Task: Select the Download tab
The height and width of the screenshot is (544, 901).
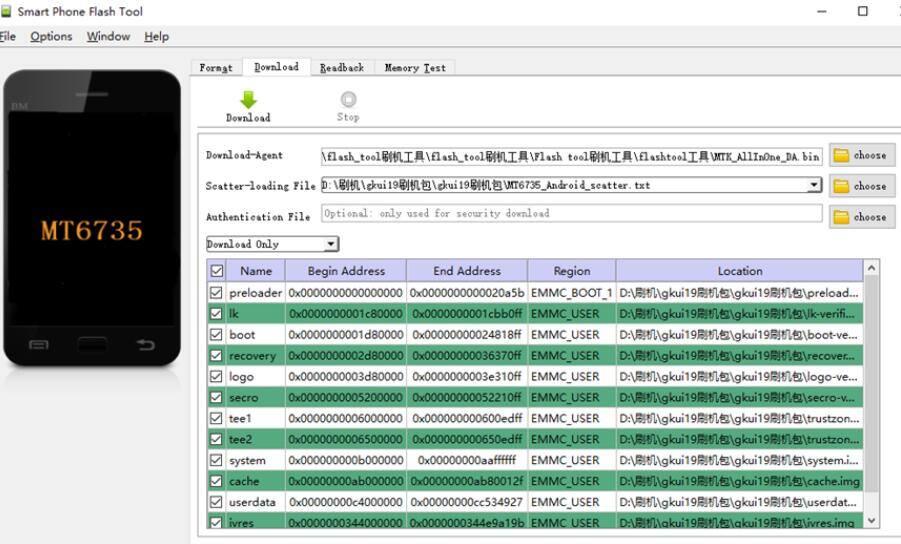Action: point(276,67)
